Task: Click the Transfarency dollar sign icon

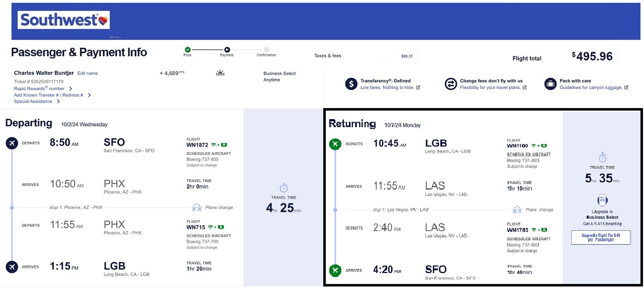Action: pyautogui.click(x=351, y=84)
